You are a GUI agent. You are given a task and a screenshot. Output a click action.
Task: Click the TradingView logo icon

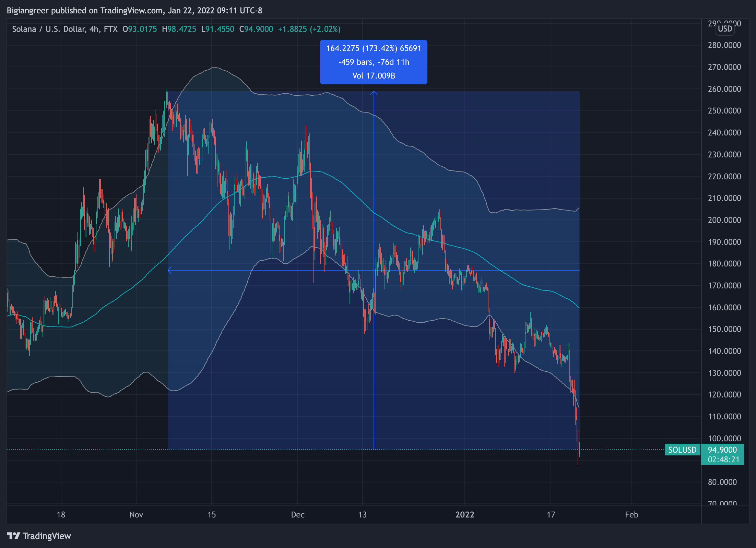click(14, 536)
